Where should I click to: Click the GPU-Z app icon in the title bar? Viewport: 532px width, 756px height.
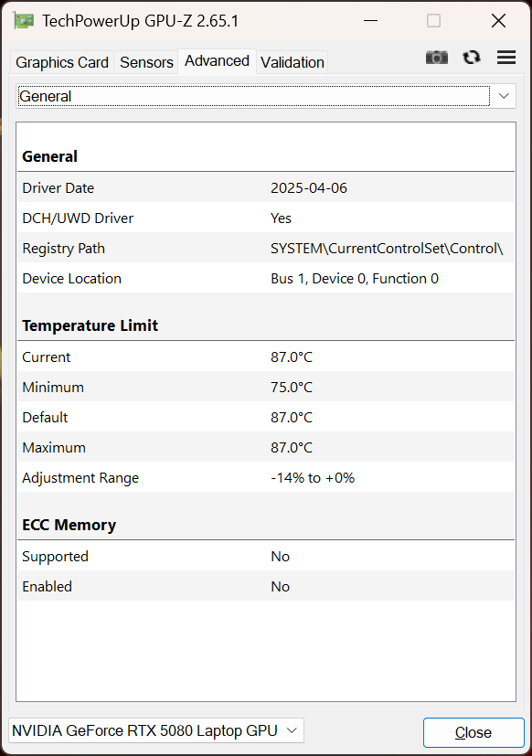(x=24, y=21)
